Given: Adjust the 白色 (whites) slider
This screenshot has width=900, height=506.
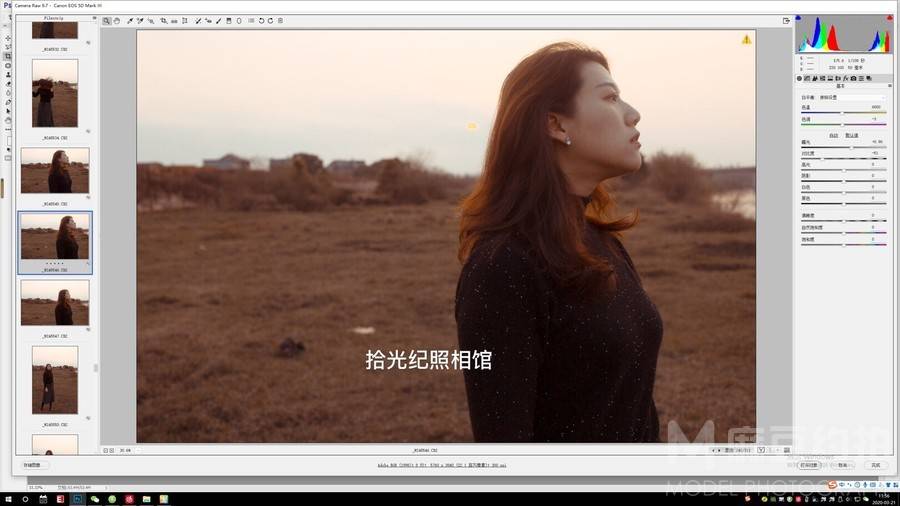Looking at the screenshot, I should click(x=843, y=193).
